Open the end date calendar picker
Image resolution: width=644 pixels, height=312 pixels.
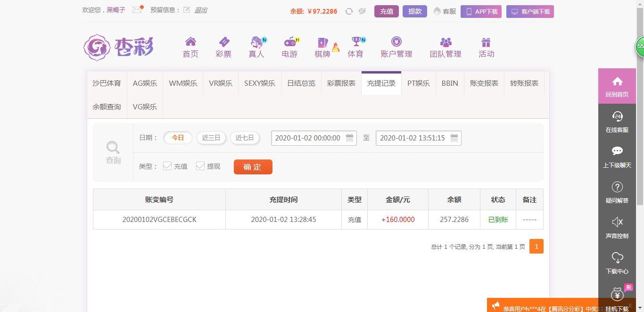(x=454, y=138)
